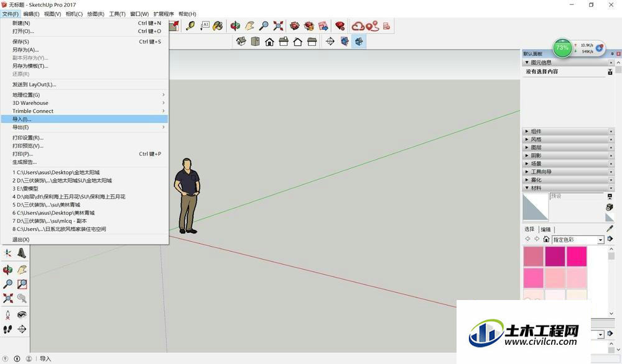Activate the Orbit tool in top toolbar
The width and height of the screenshot is (622, 364).
[235, 26]
